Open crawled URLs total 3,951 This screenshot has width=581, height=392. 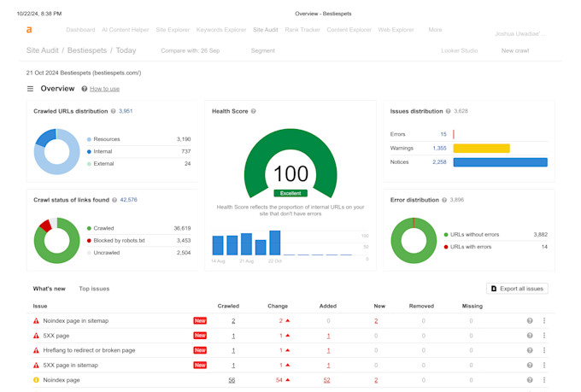tap(126, 111)
